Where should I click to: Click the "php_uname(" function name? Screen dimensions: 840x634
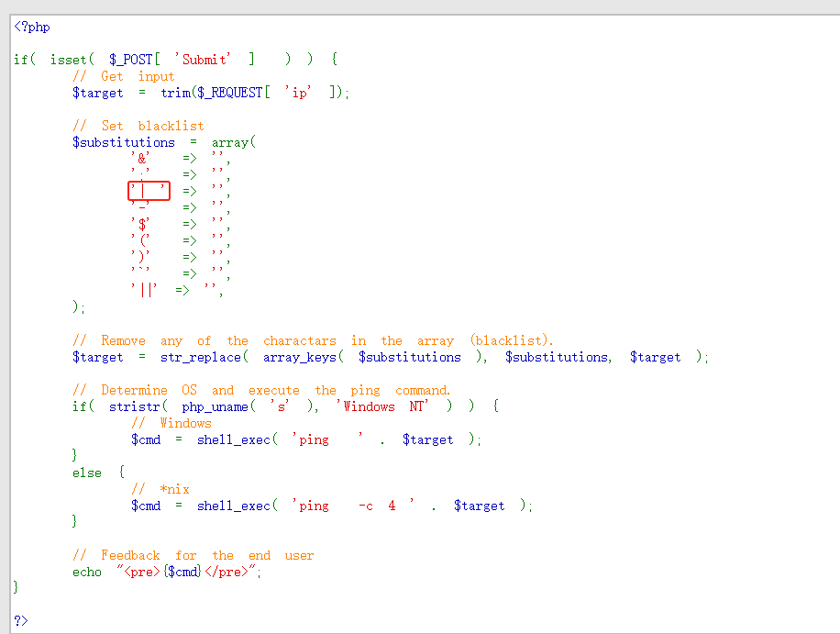[x=219, y=406]
